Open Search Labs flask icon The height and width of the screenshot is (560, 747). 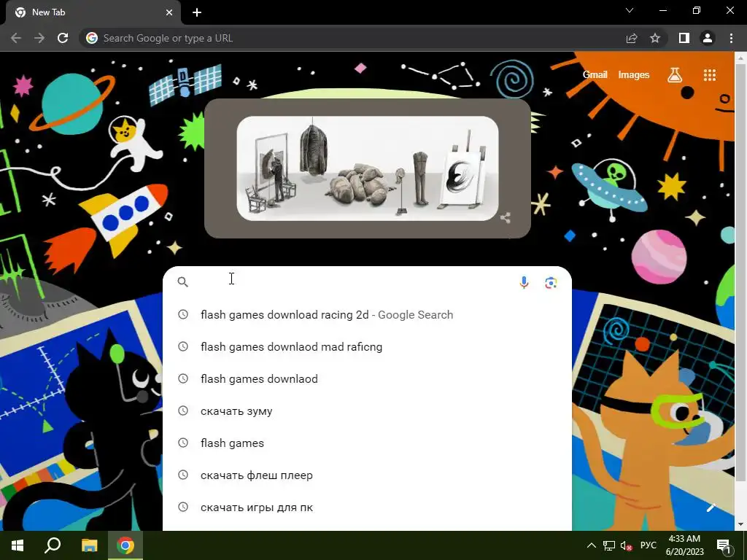click(675, 75)
